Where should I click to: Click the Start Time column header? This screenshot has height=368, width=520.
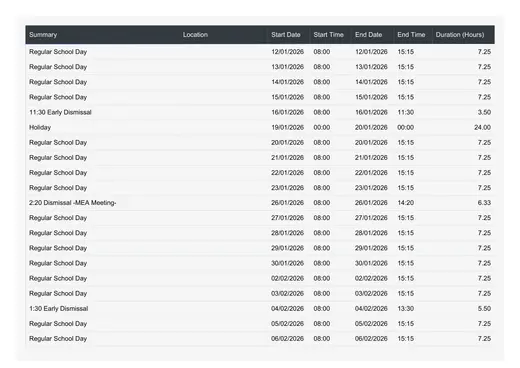coord(328,35)
